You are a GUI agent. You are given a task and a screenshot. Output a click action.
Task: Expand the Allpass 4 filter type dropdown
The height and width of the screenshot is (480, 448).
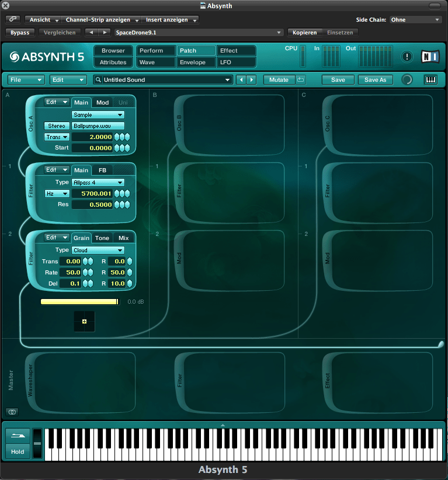(98, 182)
